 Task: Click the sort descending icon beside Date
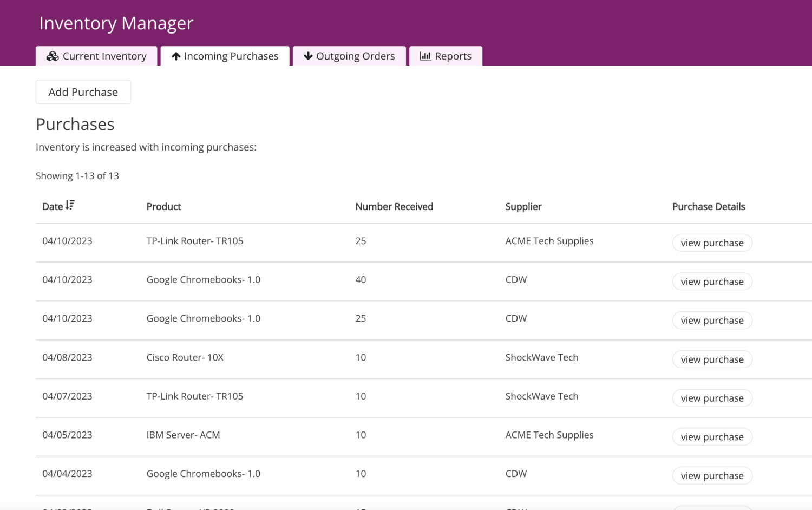coord(70,205)
